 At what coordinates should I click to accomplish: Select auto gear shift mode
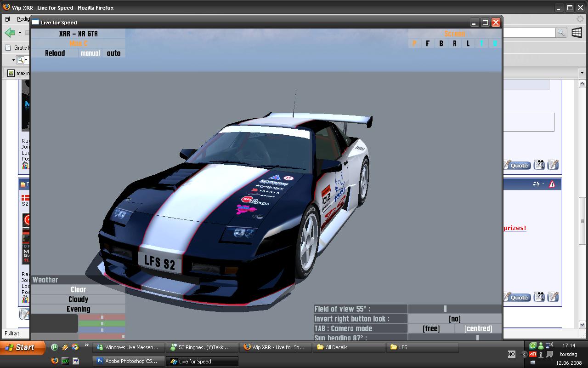[113, 53]
